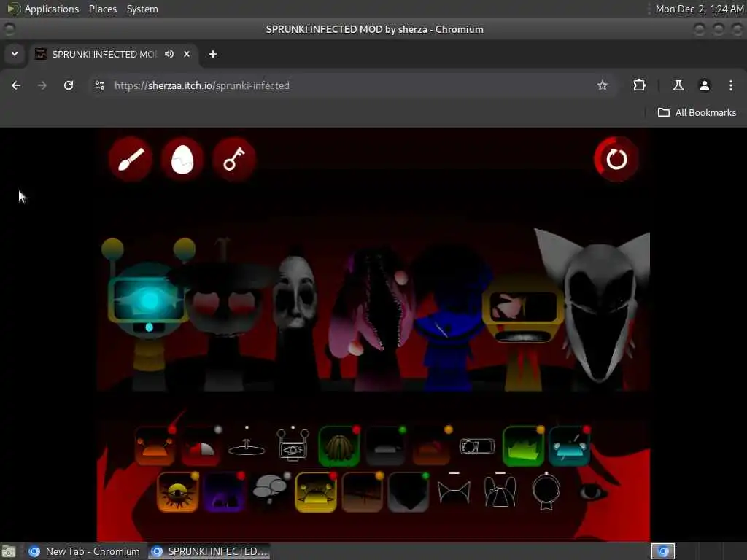Click the grey fox-eared character
The height and width of the screenshot is (560, 747).
(598, 309)
